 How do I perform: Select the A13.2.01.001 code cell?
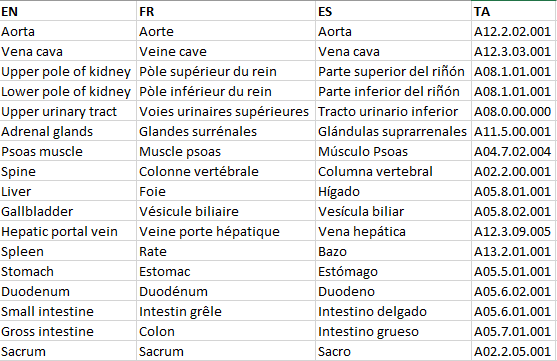pos(514,252)
